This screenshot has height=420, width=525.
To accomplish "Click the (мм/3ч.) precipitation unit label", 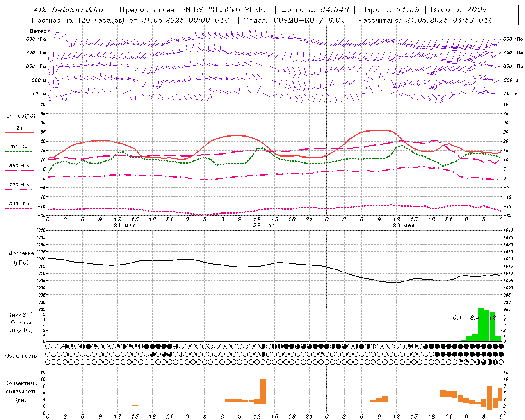I will point(21,315).
